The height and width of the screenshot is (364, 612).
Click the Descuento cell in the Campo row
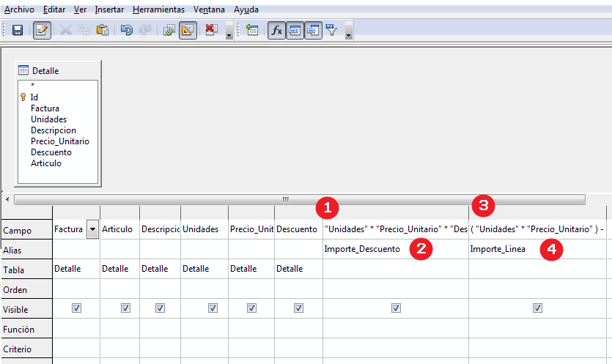pos(298,229)
